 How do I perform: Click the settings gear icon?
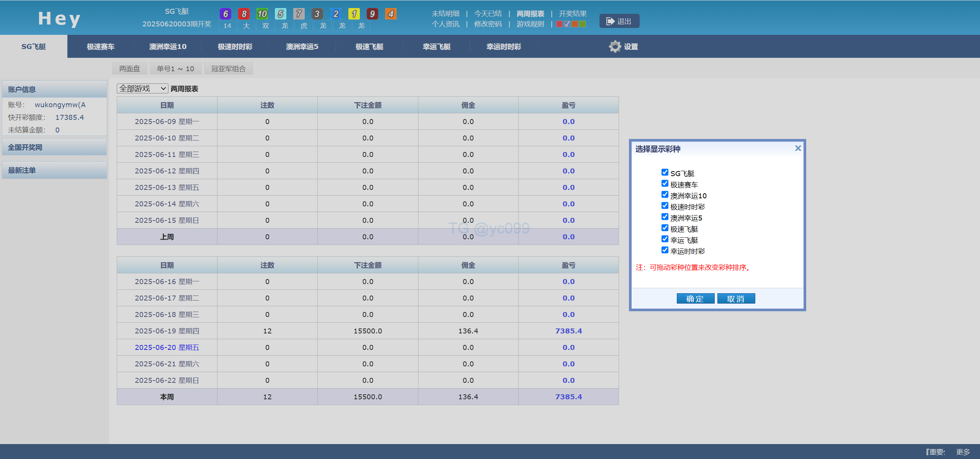coord(615,46)
